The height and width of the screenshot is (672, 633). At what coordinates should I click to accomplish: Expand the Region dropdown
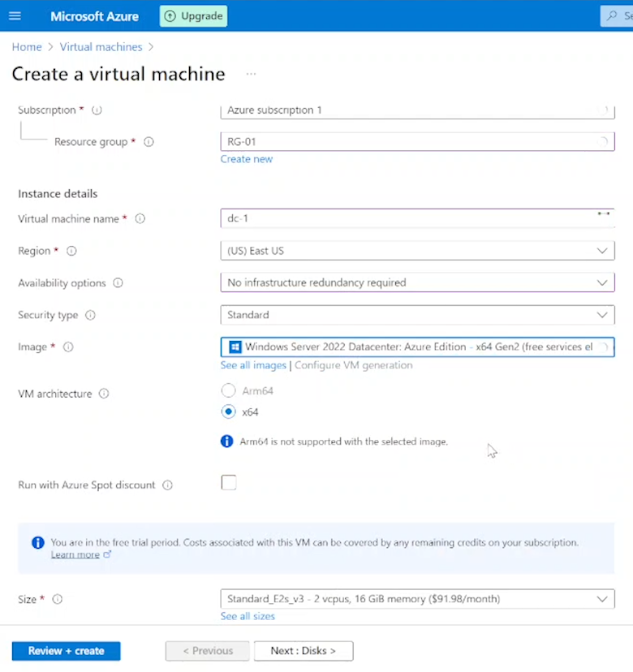[417, 251]
